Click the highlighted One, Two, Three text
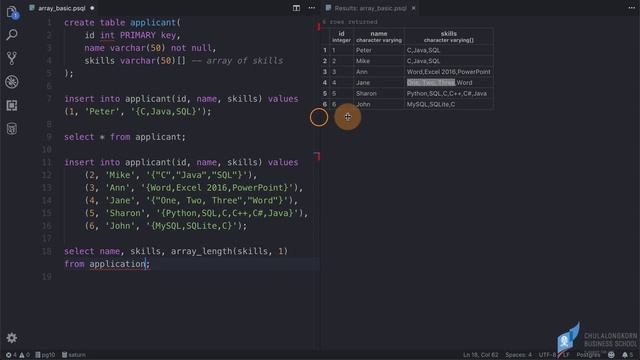The image size is (640, 360). pyautogui.click(x=431, y=82)
